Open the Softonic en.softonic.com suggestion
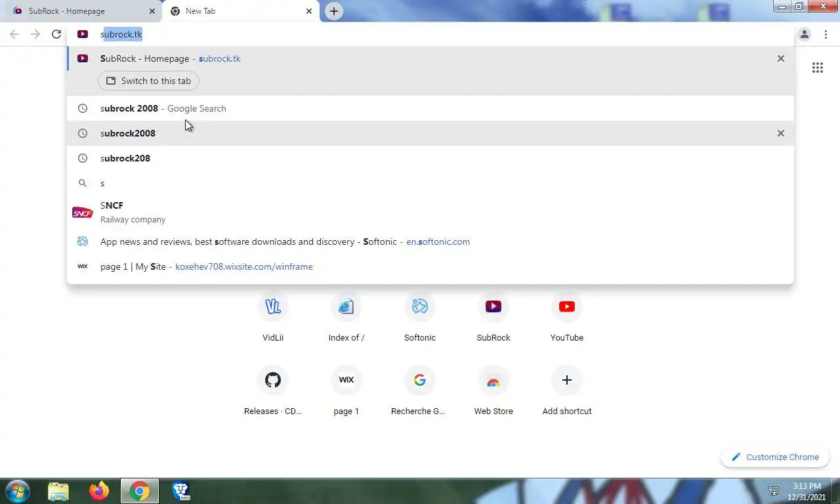Screen dimensions: 840x504 pyautogui.click(x=430, y=241)
